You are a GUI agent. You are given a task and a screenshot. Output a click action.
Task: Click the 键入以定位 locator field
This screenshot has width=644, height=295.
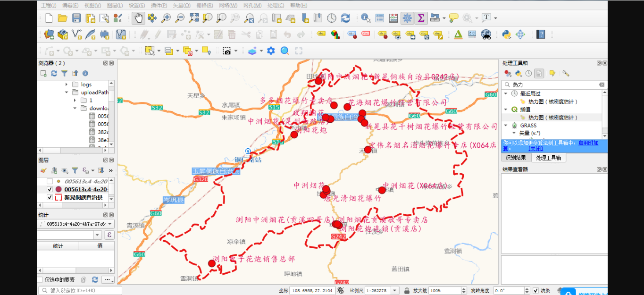click(80, 290)
